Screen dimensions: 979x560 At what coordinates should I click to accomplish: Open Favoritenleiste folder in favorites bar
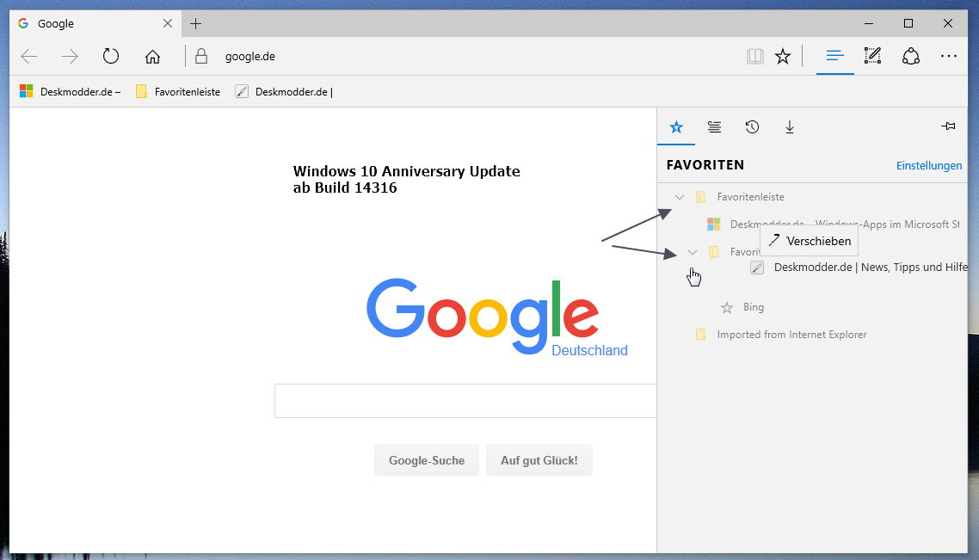coord(178,92)
